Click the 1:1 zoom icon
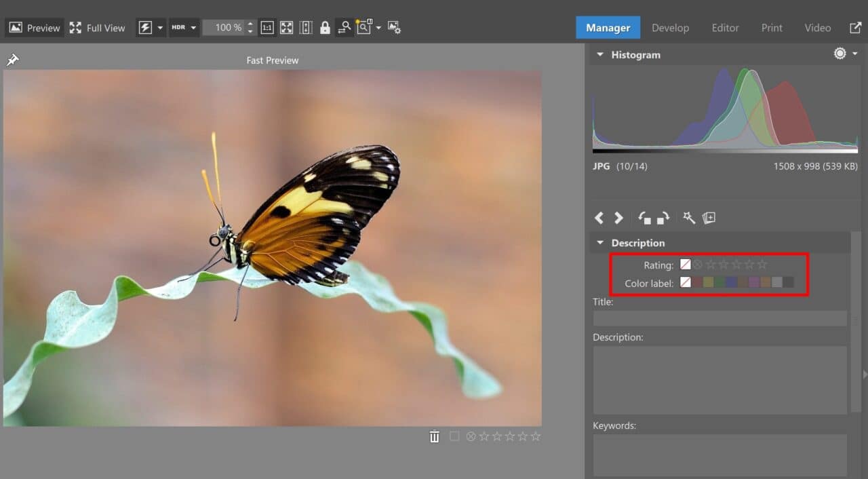The width and height of the screenshot is (868, 479). [267, 27]
